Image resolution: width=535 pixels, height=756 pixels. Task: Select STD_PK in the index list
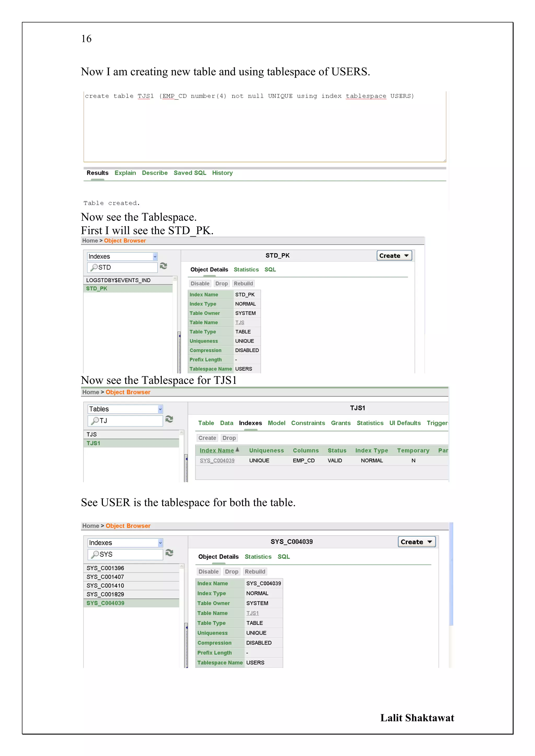[128, 289]
